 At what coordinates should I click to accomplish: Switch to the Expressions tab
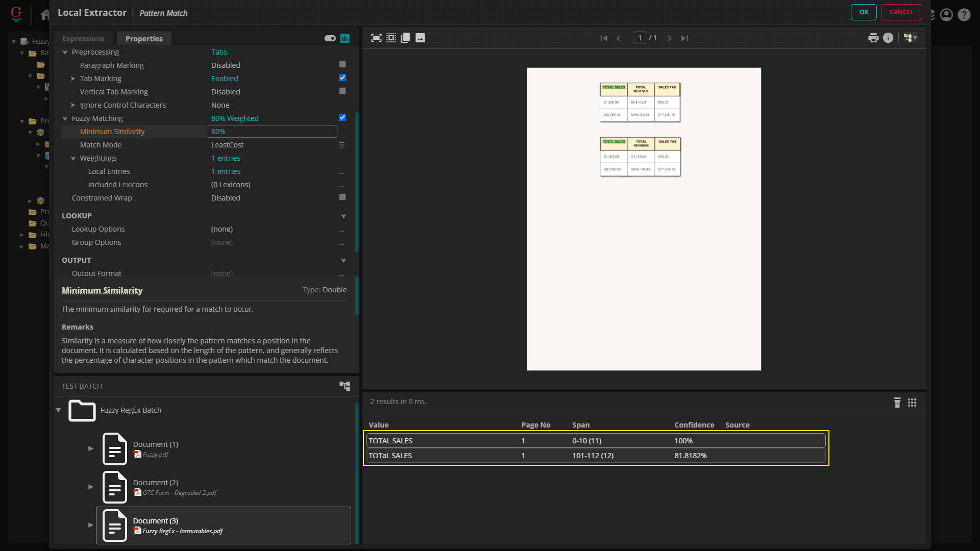pyautogui.click(x=83, y=39)
